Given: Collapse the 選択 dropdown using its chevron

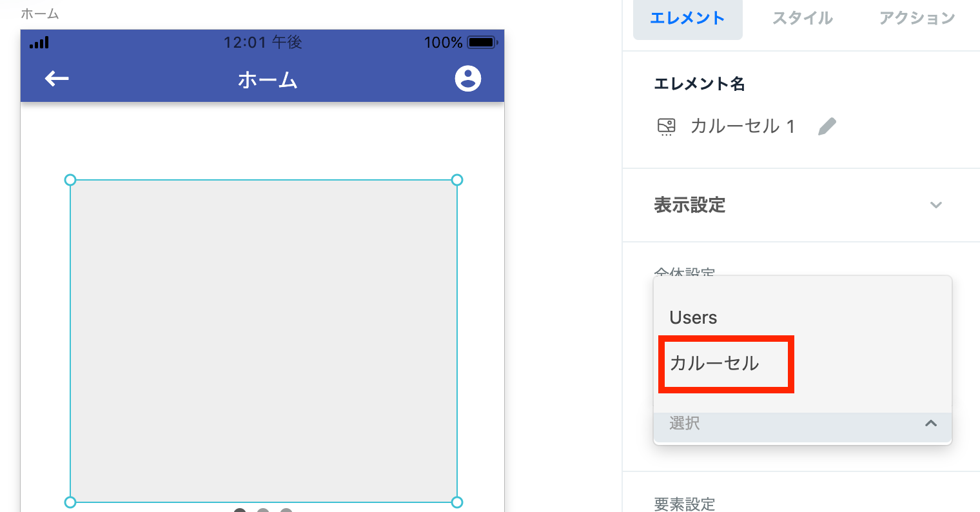Looking at the screenshot, I should [x=931, y=424].
